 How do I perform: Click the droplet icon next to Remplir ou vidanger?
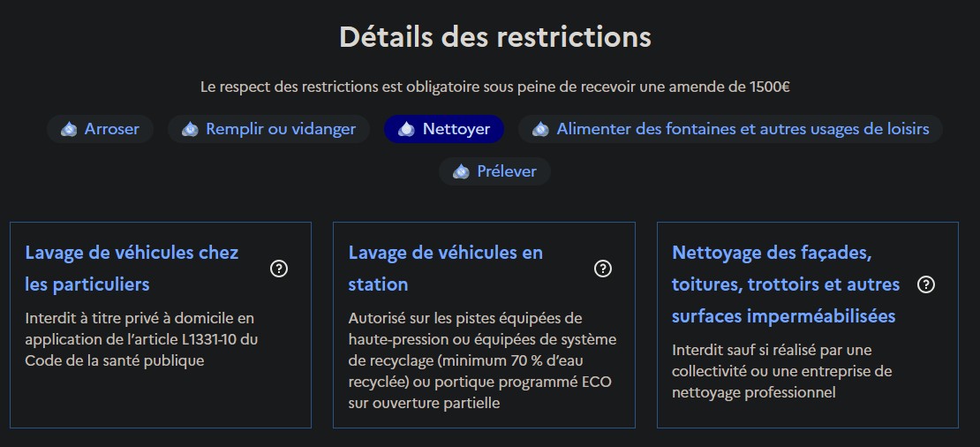190,129
